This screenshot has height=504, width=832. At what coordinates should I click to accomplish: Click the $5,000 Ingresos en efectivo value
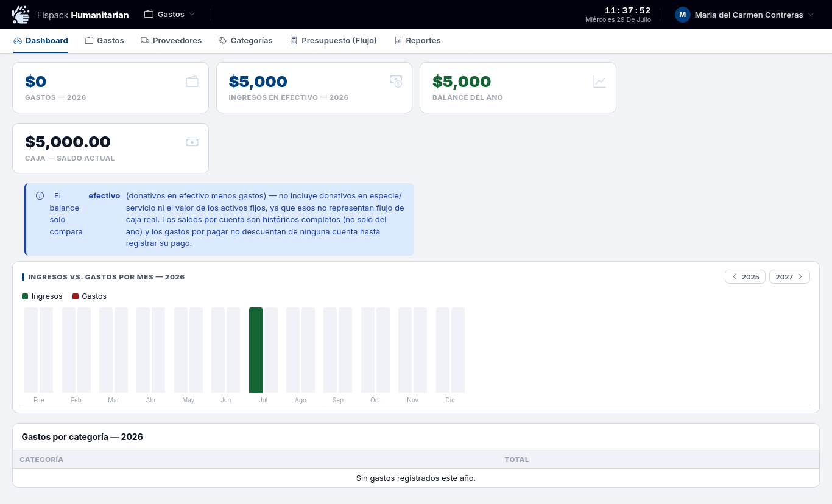click(x=258, y=82)
